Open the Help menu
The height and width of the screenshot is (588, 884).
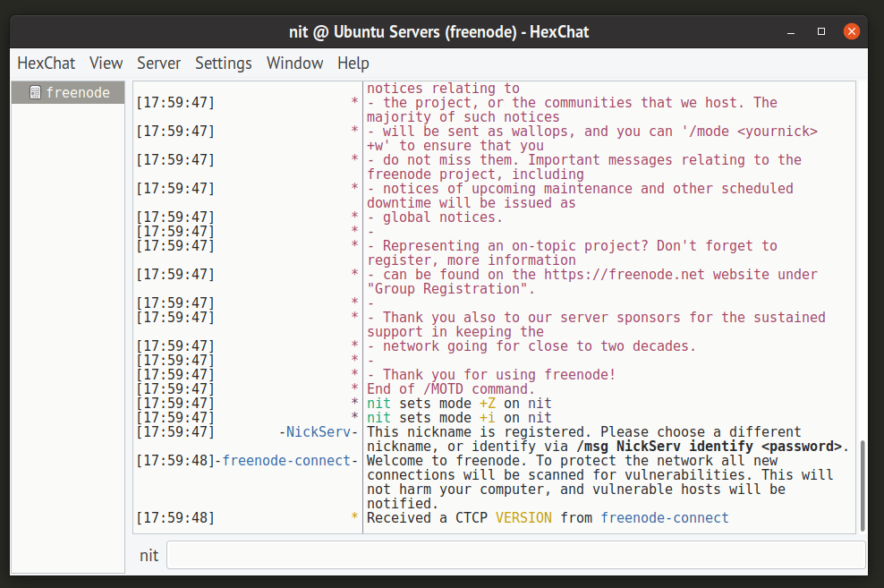(353, 64)
